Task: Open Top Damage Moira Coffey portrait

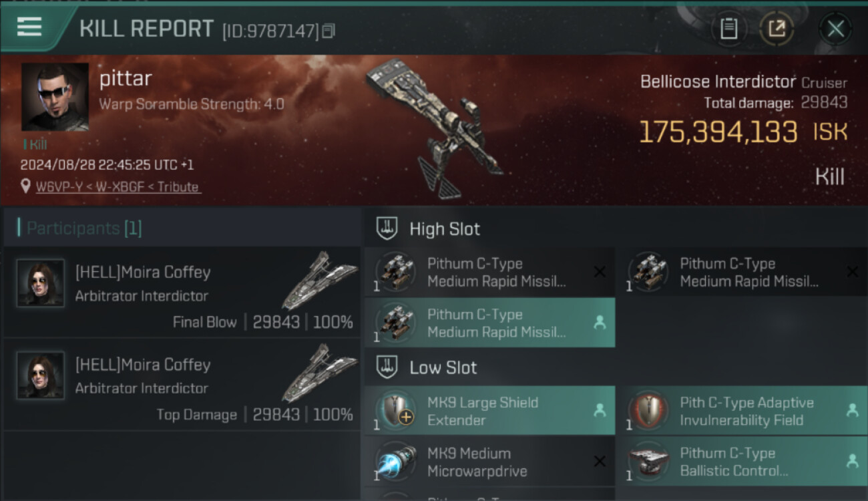Action: 41,375
